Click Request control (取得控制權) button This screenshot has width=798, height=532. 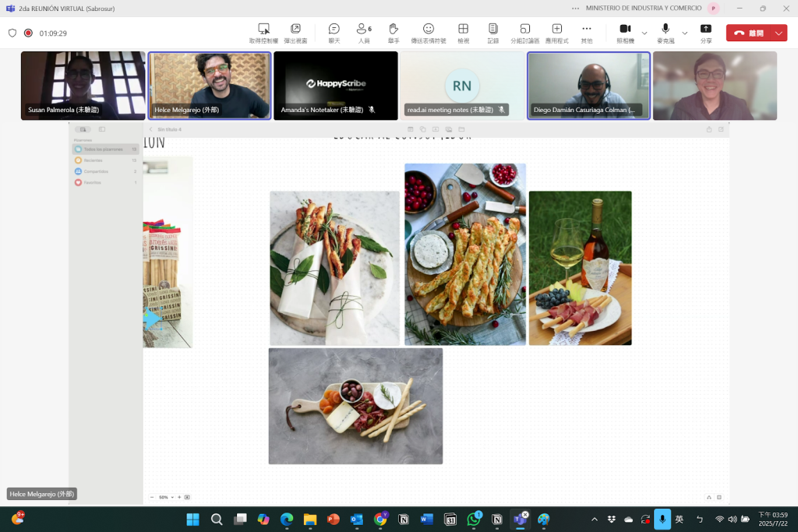pyautogui.click(x=263, y=33)
